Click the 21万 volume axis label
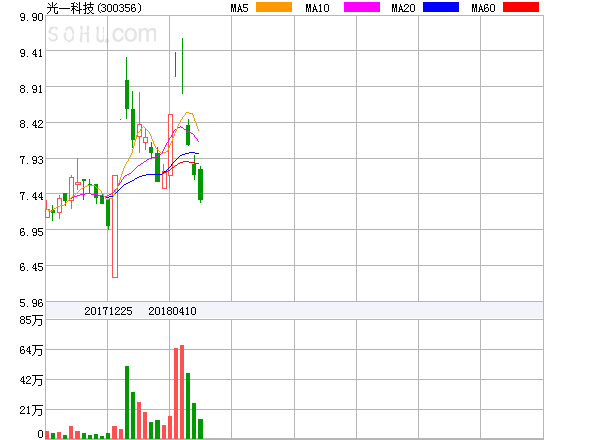The width and height of the screenshot is (600, 440). (31, 410)
